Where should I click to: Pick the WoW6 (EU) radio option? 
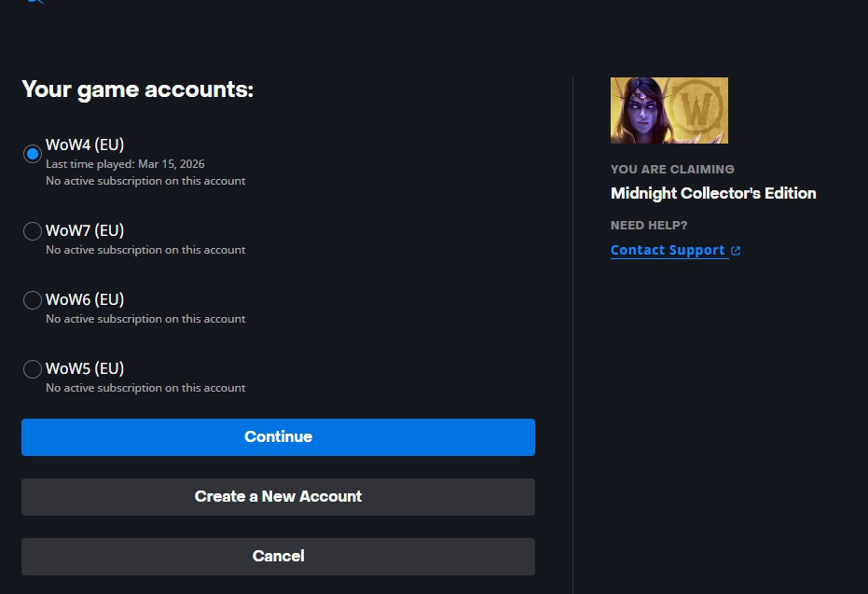33,300
